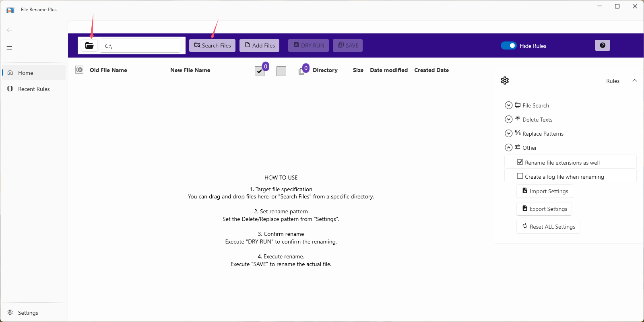Uncheck Rename file extensions as well
Viewport: 644px width, 322px height.
click(x=520, y=162)
